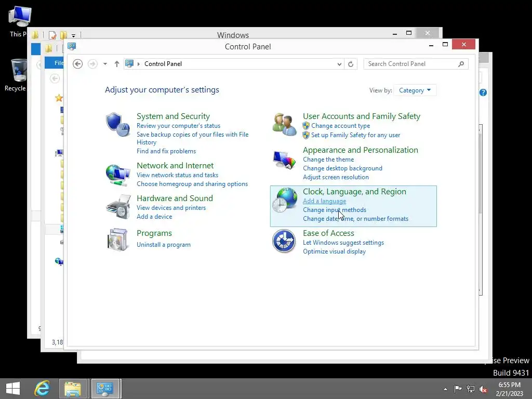
Task: Open the Action Center flag icon
Action: (x=458, y=389)
